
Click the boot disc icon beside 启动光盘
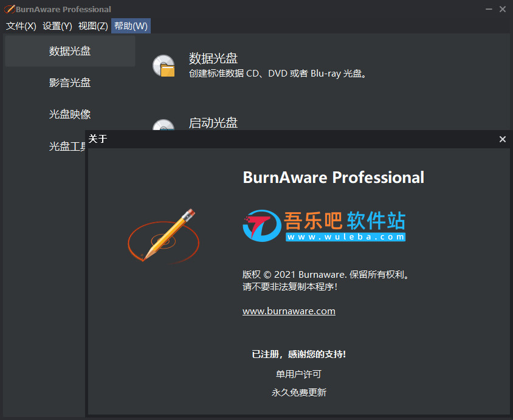pos(164,125)
